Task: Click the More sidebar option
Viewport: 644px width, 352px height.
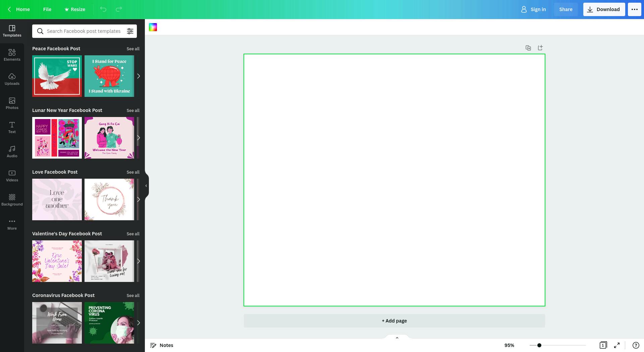Action: [x=12, y=224]
